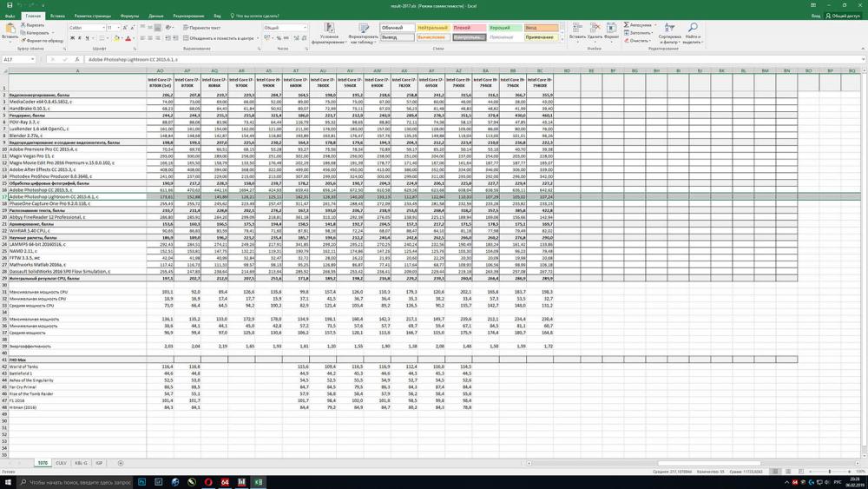Open Fill (Заполнить) dropdown
Image resolution: width=868 pixels, height=489 pixels.
[638, 33]
